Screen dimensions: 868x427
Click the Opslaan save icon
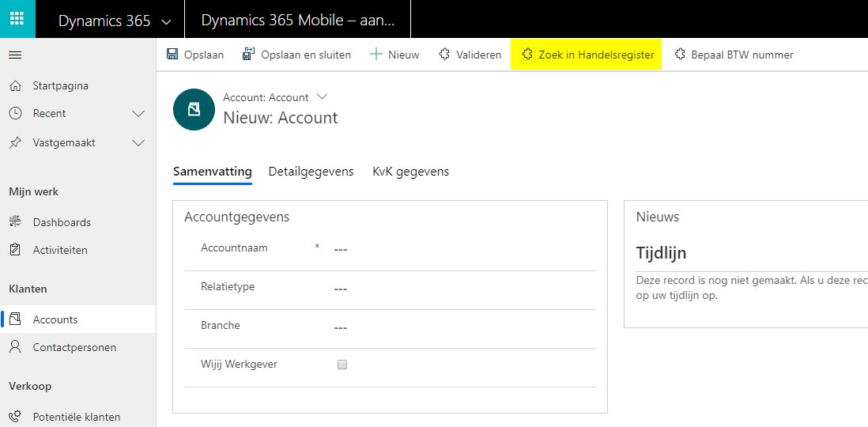coord(172,55)
